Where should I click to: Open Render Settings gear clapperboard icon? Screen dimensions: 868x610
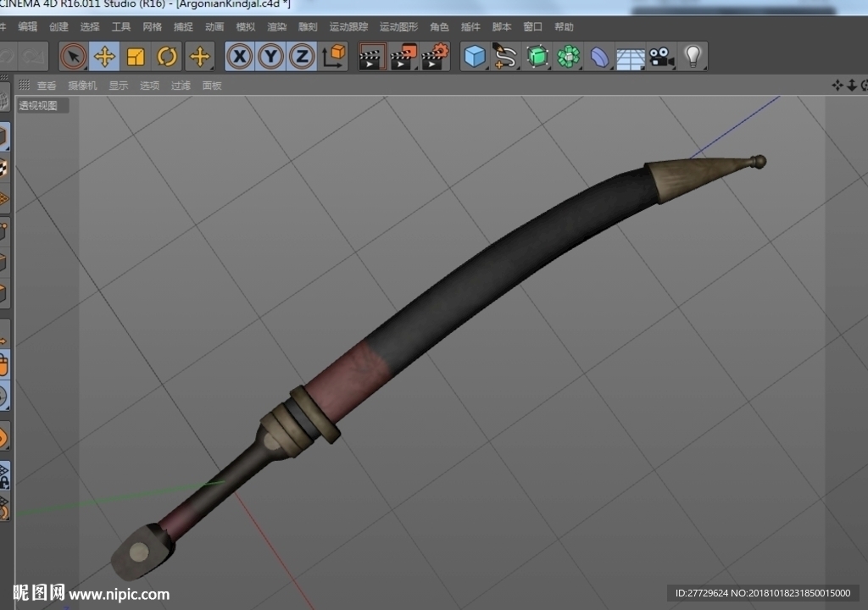(435, 57)
